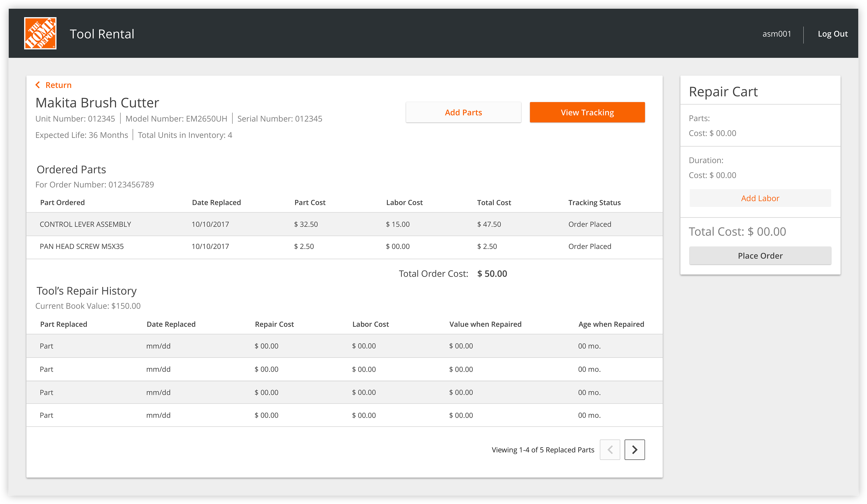Click the Repair Cost column header
867x504 pixels.
(x=274, y=324)
